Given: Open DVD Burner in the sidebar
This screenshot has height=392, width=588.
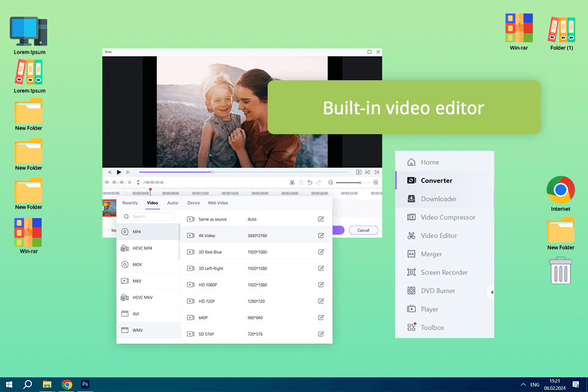Looking at the screenshot, I should 445,291.
